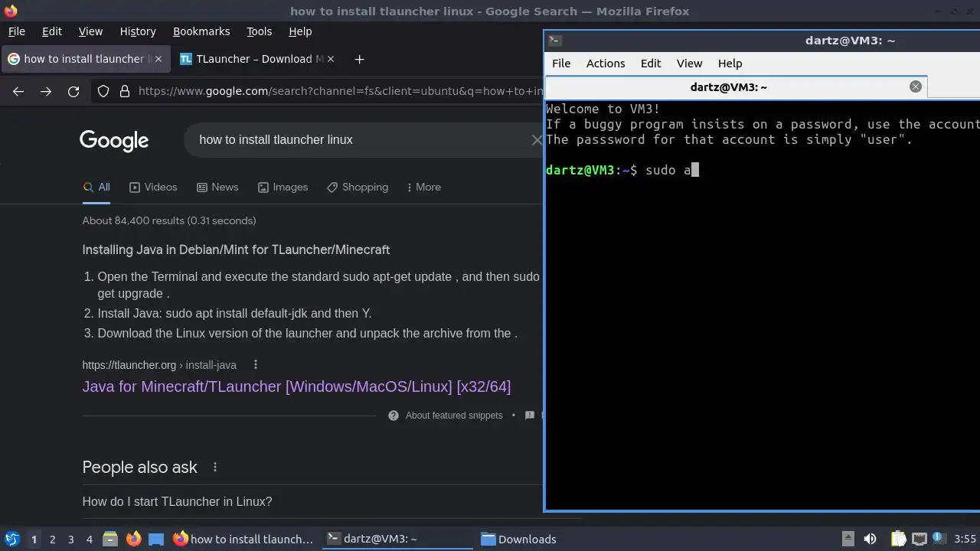The height and width of the screenshot is (551, 980).
Task: Activate the Downloads folder taskbar entry
Action: coord(519,539)
